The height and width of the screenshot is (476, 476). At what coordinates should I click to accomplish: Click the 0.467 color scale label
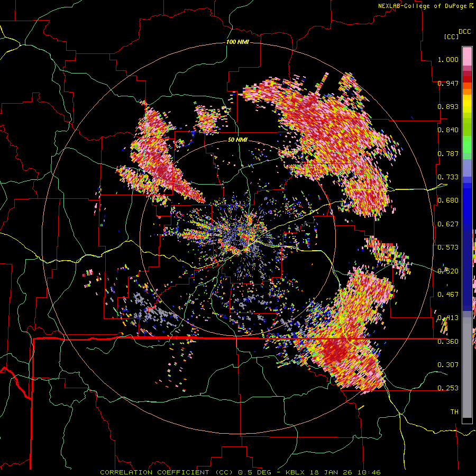coord(448,295)
